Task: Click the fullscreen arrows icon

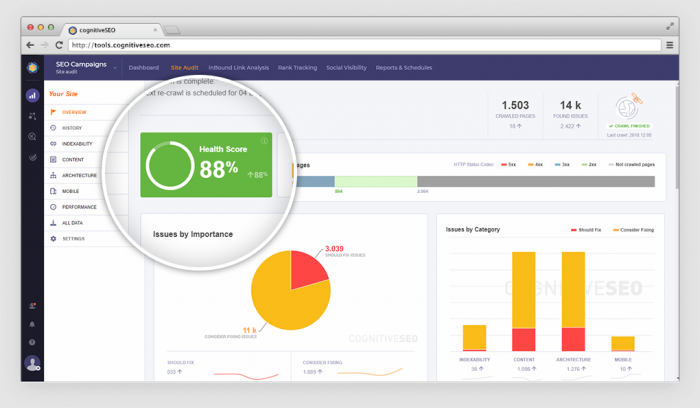Action: 670,26
